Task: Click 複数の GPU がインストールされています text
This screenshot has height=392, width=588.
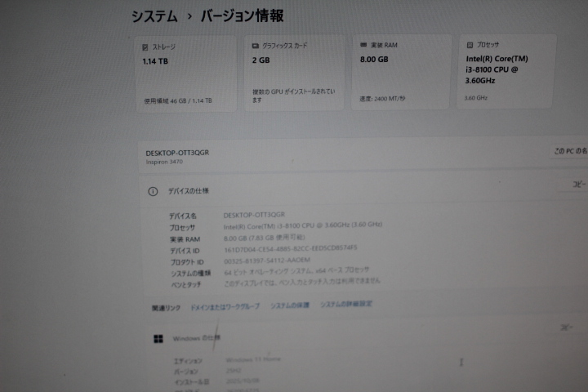Action: 294,96
